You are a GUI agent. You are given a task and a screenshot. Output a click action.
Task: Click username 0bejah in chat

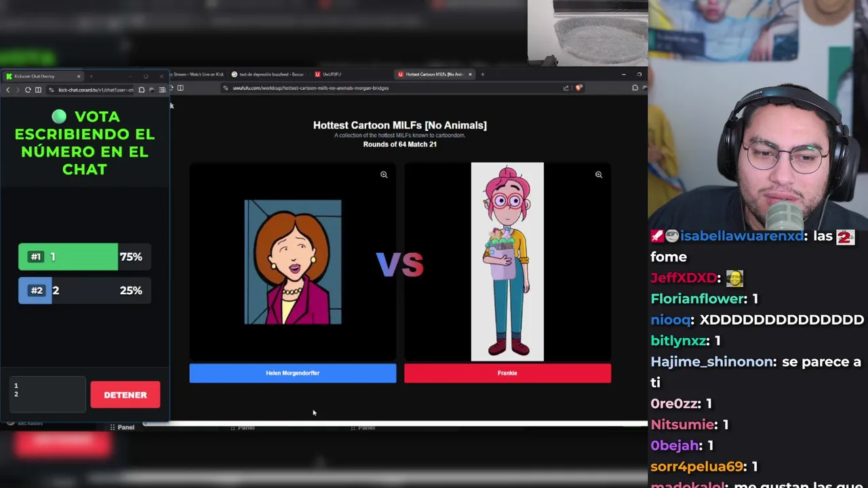click(675, 446)
